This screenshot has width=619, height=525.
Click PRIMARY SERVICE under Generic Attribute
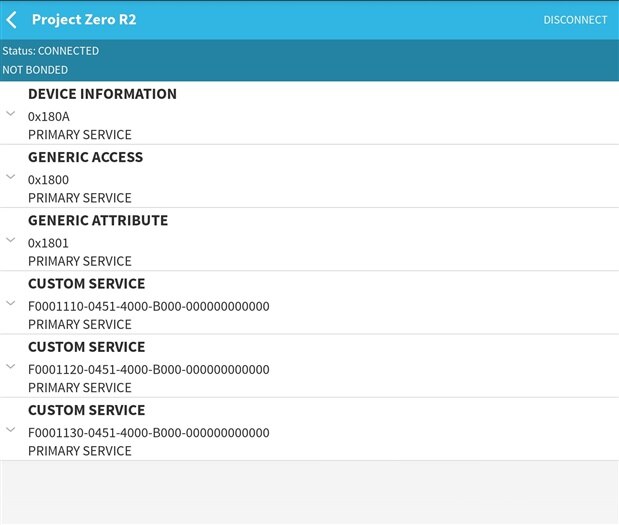[x=80, y=261]
